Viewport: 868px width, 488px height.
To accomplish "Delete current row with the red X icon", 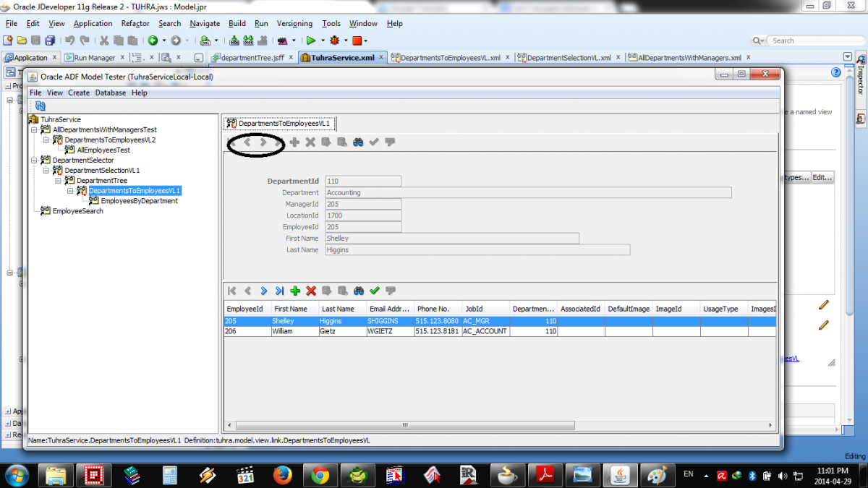I will point(311,291).
